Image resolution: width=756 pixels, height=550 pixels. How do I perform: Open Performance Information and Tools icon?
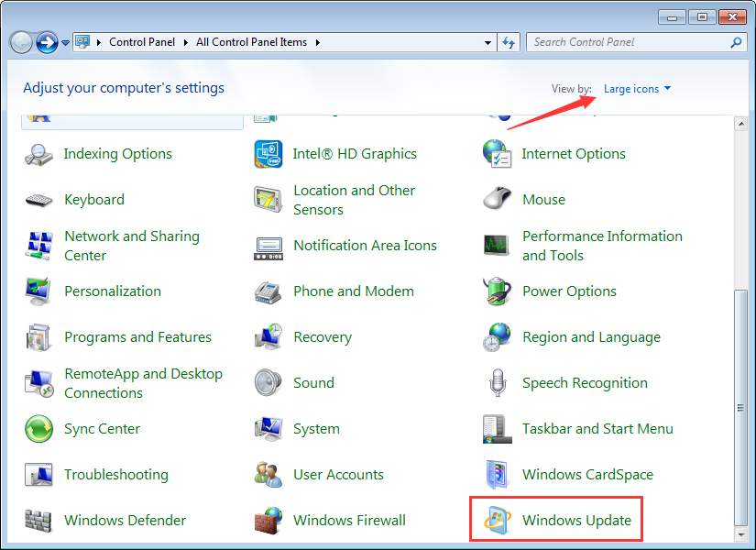(497, 245)
